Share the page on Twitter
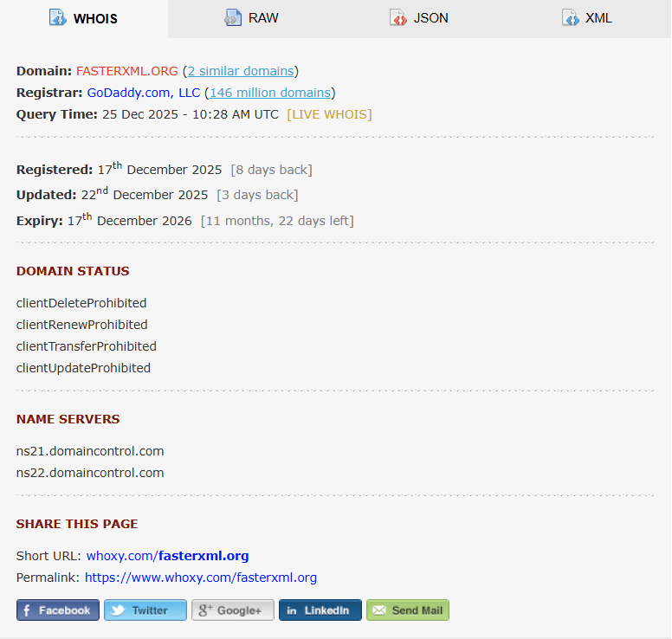Screen dimensions: 672x639 point(145,610)
